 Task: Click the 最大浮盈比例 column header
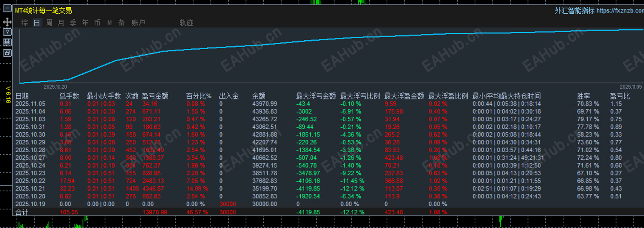coord(448,96)
